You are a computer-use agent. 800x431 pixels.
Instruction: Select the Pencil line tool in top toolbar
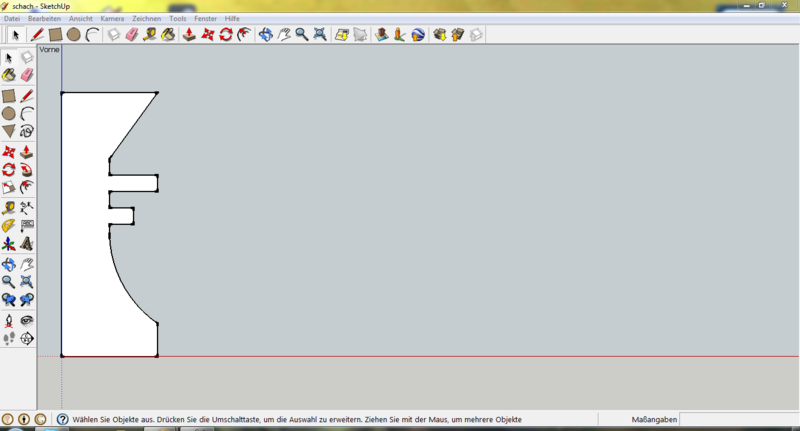coord(36,34)
